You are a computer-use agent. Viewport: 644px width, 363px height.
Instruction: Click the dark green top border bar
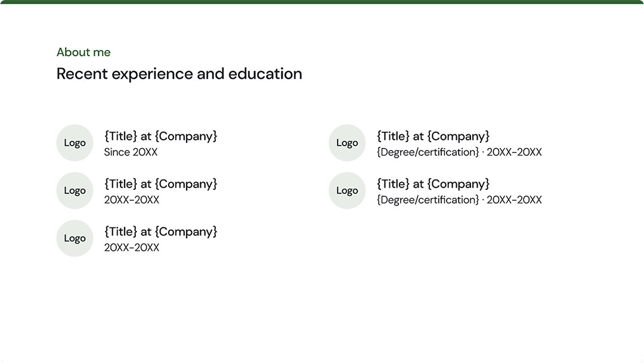tap(322, 2)
